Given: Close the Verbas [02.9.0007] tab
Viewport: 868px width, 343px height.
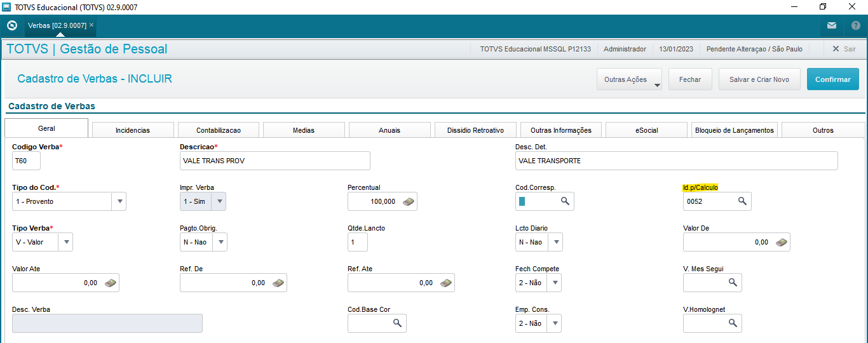Looking at the screenshot, I should click(92, 25).
